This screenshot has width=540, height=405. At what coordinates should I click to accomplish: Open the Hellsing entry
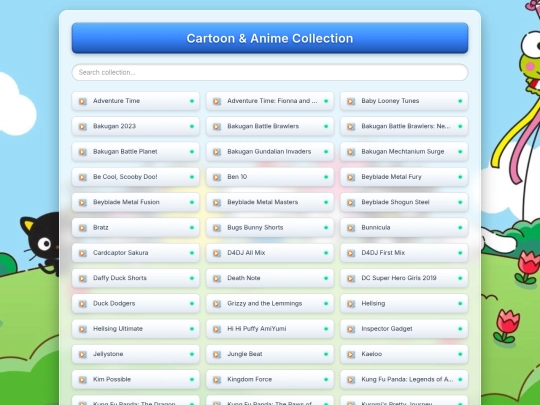(404, 303)
